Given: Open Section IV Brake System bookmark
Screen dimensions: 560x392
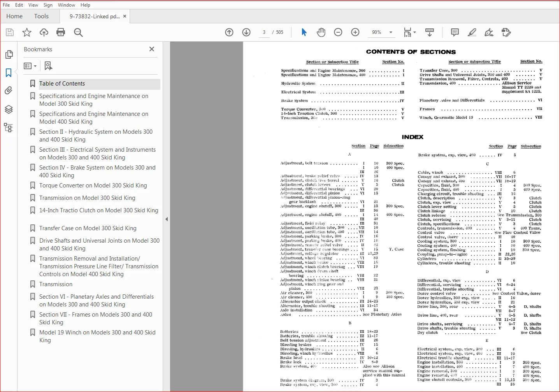Looking at the screenshot, I should (x=97, y=171).
